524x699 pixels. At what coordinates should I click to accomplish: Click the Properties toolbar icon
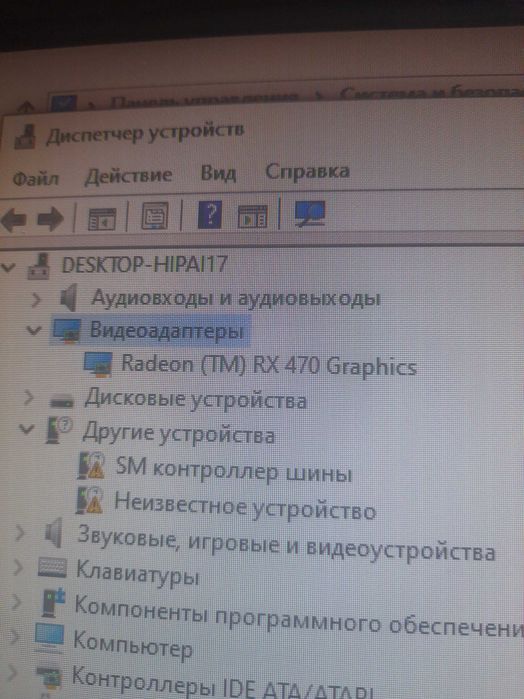[x=155, y=216]
